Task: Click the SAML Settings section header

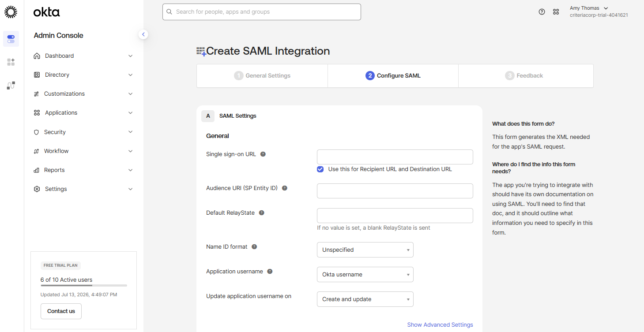Action: (238, 116)
